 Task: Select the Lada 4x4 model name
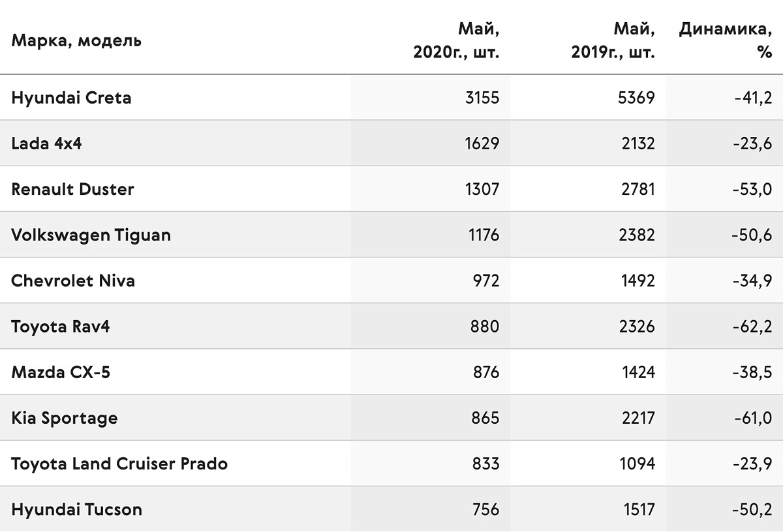46,143
